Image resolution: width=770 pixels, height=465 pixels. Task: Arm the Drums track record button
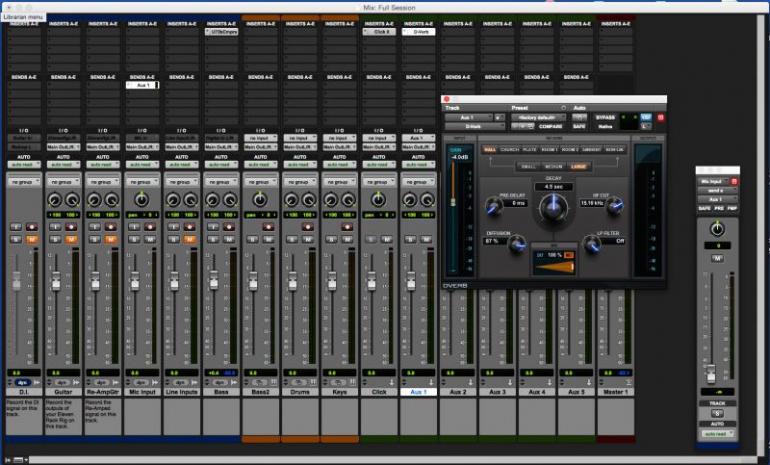pos(308,227)
